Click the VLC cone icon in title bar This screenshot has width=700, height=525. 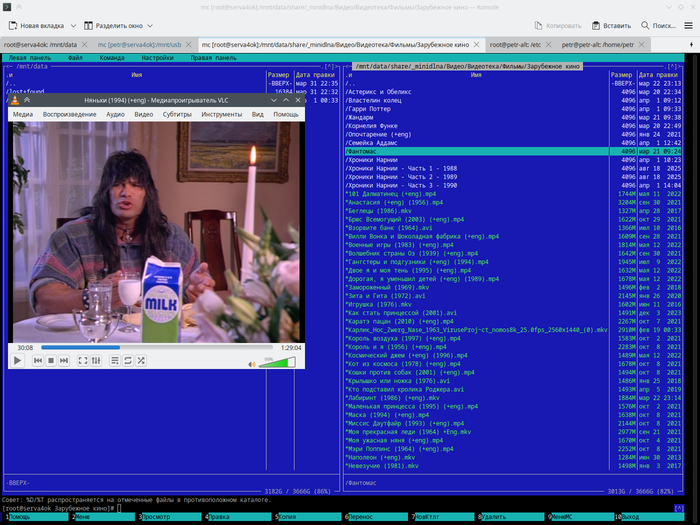coord(15,100)
